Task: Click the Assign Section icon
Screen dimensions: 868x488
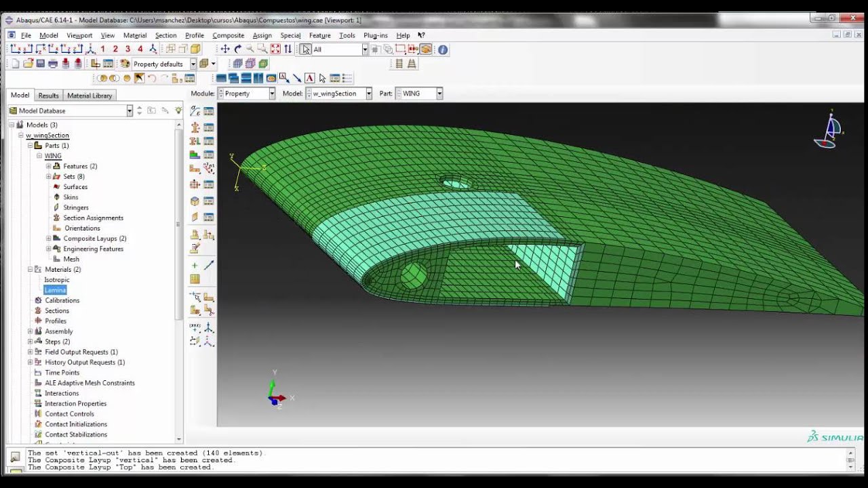Action: [x=195, y=140]
